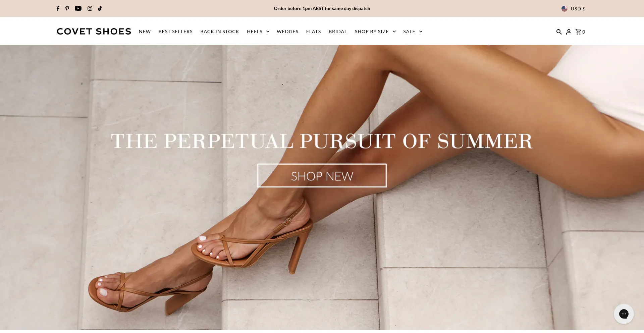The image size is (644, 333).
Task: Open the account user icon
Action: point(569,32)
